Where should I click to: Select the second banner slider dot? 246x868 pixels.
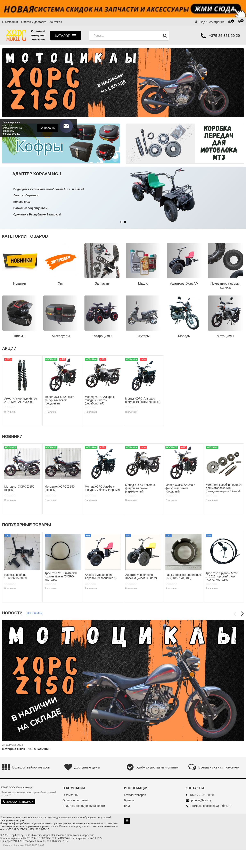pyautogui.click(x=125, y=222)
